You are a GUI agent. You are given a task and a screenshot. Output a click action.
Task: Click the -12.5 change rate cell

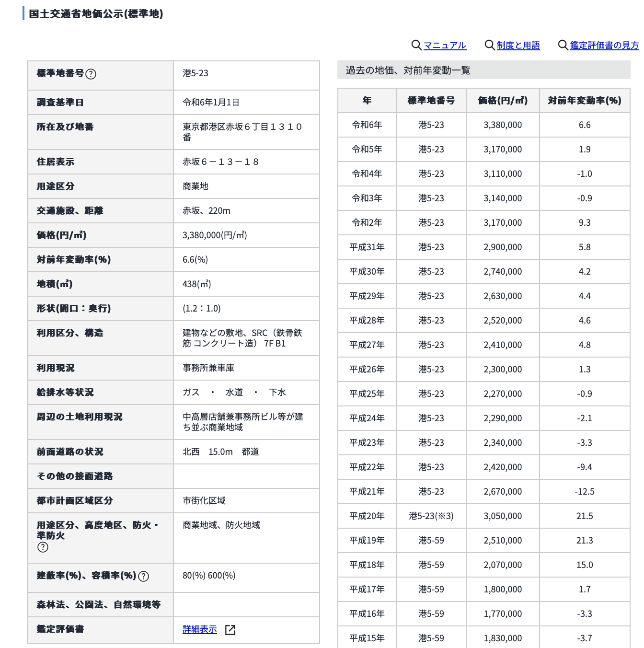coord(585,492)
